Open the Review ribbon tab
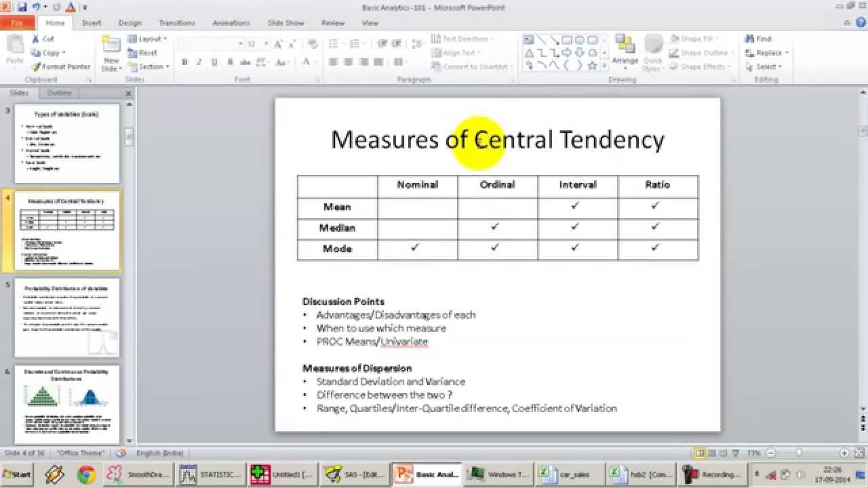868x488 pixels. pyautogui.click(x=333, y=22)
